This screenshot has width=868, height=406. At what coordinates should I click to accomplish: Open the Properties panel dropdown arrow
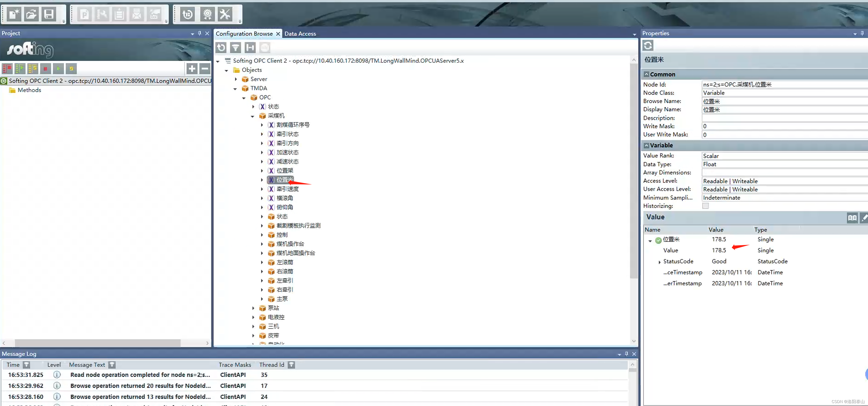click(x=855, y=34)
